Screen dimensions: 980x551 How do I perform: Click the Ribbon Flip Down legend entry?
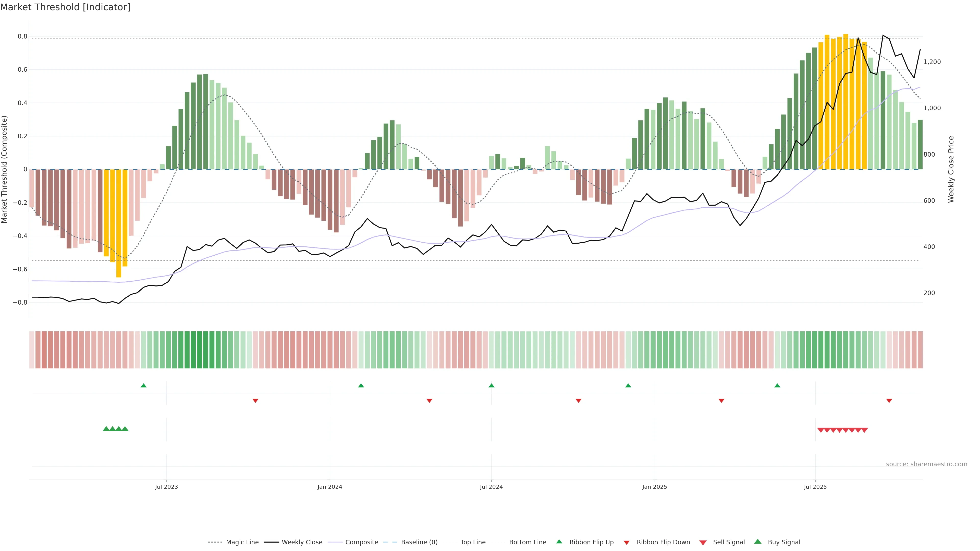[x=663, y=542]
